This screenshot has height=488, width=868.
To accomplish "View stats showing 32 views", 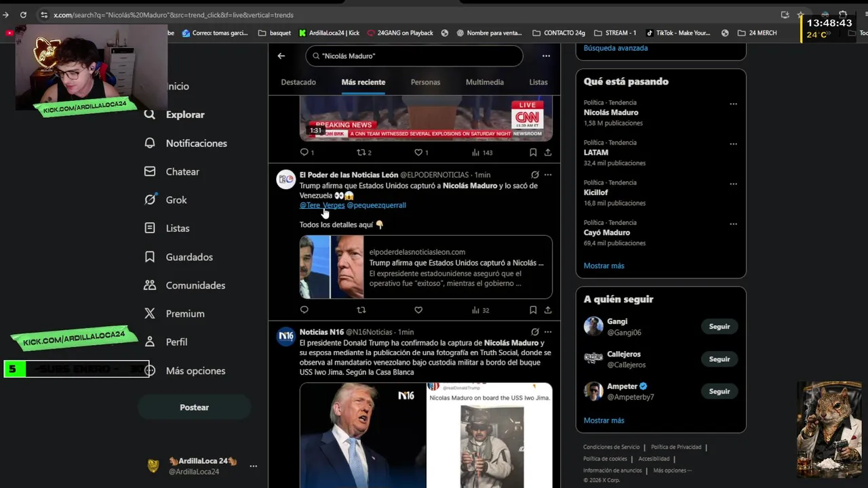I will pyautogui.click(x=480, y=310).
